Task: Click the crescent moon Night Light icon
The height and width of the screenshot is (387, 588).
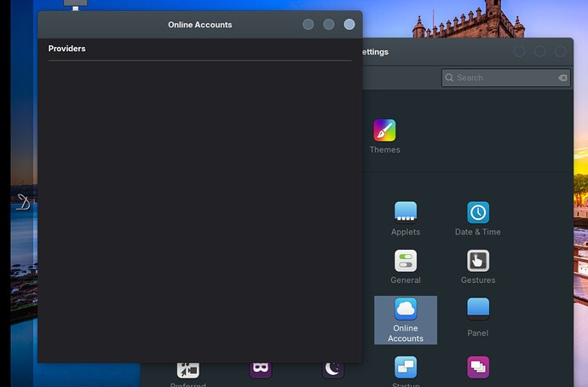Action: click(x=332, y=369)
